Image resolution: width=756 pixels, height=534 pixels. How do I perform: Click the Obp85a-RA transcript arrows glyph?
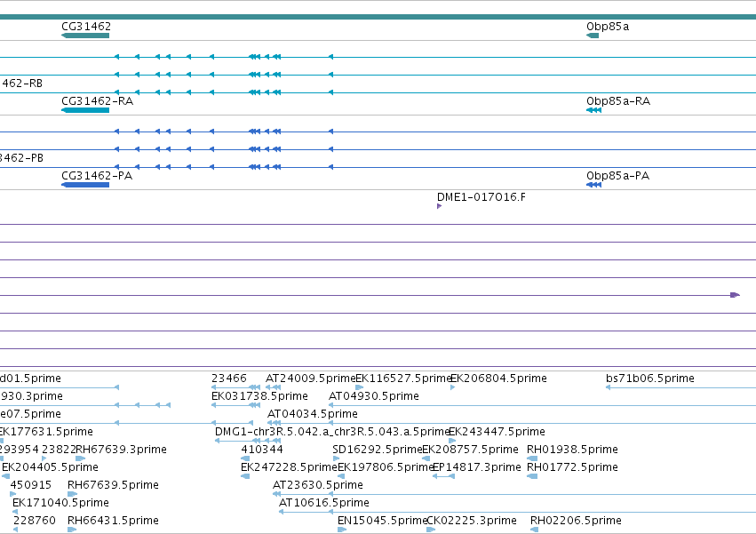pyautogui.click(x=594, y=110)
